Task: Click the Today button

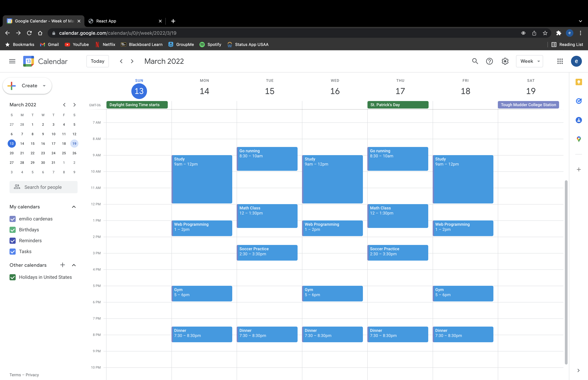Action: 97,61
